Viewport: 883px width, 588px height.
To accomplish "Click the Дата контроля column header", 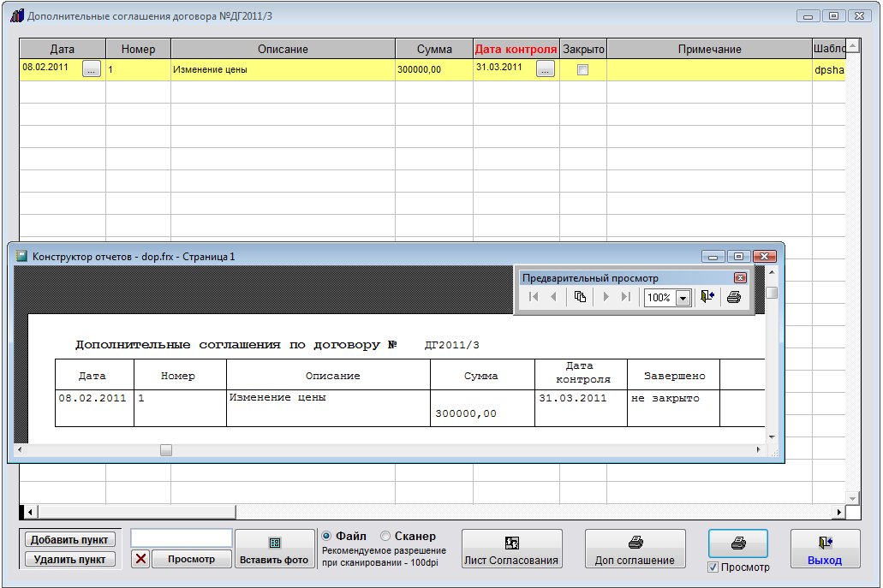I will 516,49.
